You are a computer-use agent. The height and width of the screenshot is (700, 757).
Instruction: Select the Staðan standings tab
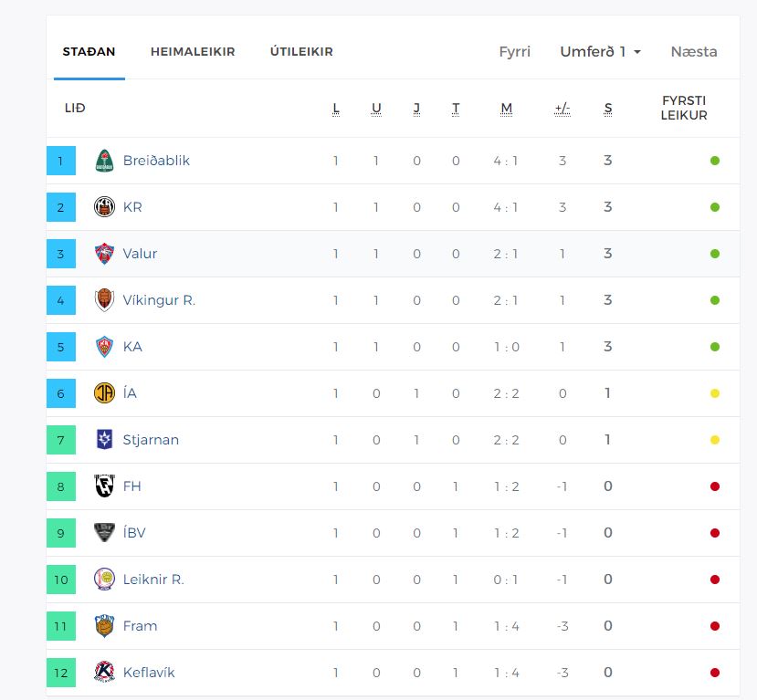tap(89, 52)
